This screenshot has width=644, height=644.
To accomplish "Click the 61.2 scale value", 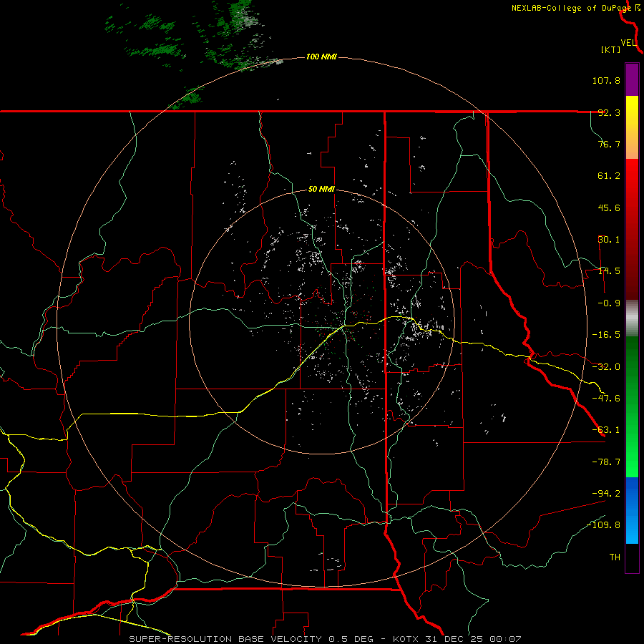I will pyautogui.click(x=609, y=176).
